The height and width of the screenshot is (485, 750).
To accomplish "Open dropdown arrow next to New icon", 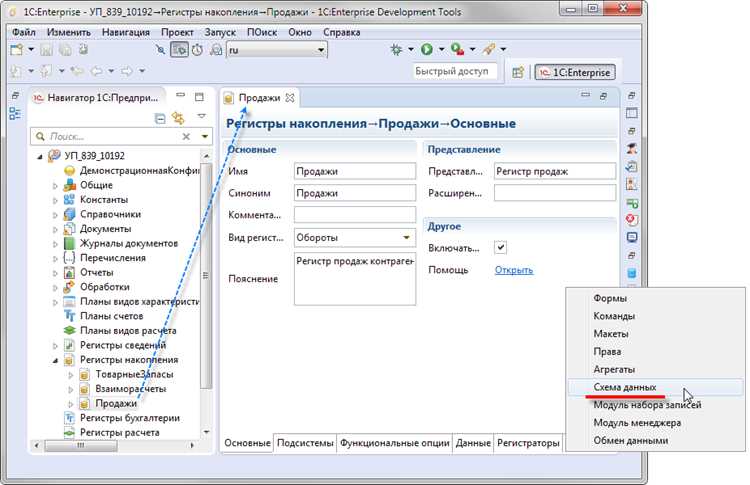I will point(31,50).
